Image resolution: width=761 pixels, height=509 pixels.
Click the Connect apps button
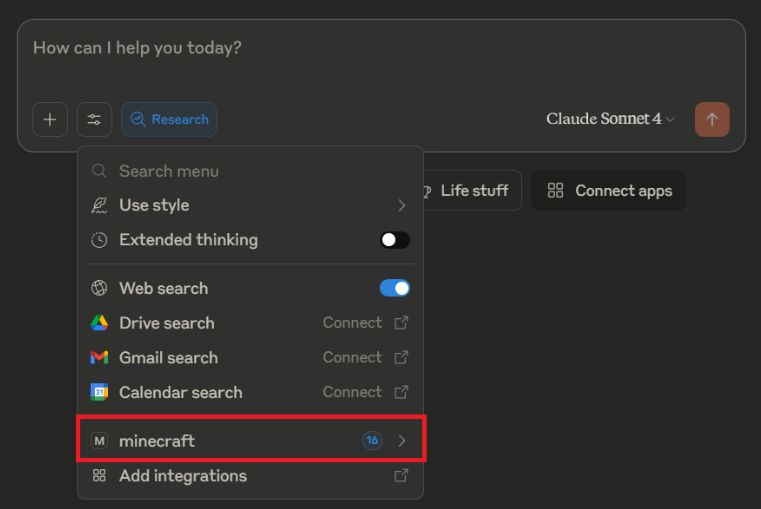click(x=609, y=191)
